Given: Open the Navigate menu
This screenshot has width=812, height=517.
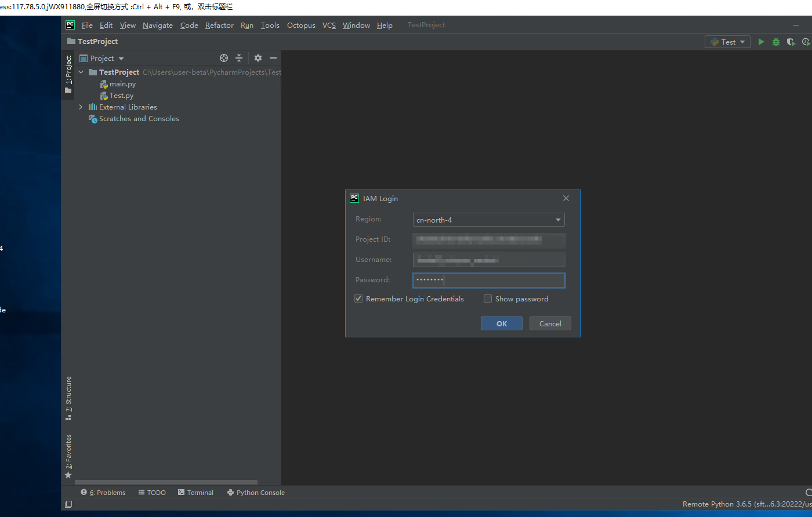Looking at the screenshot, I should point(158,25).
